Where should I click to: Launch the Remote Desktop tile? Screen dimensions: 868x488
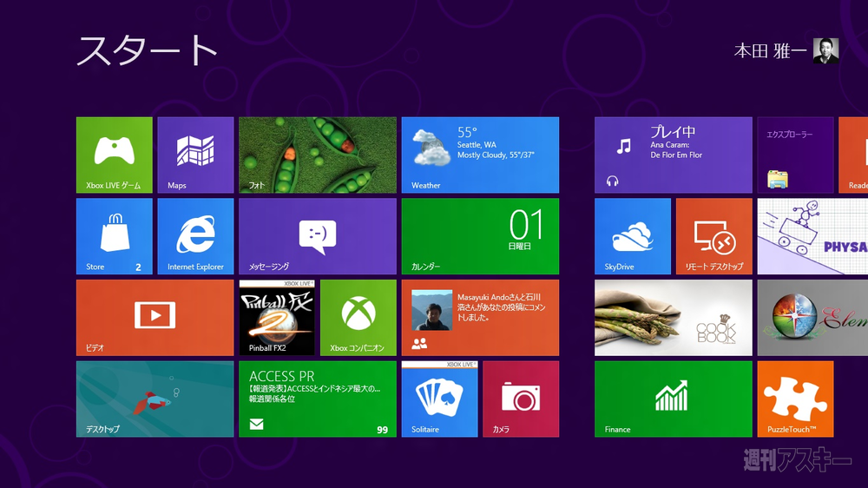click(714, 236)
